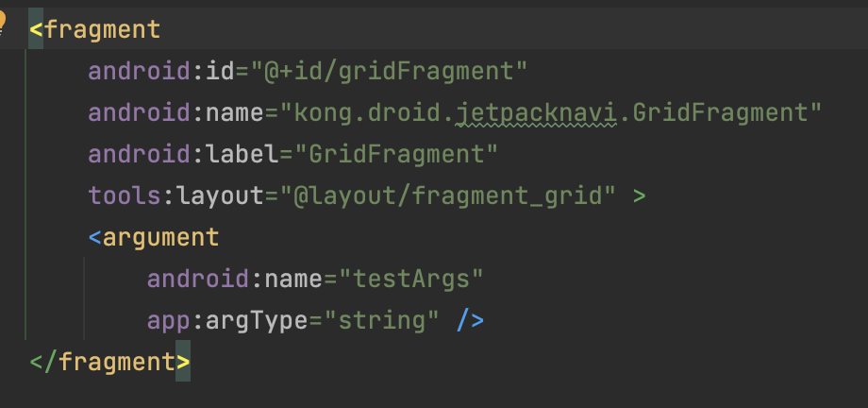Click the highlighted < before fragment
The height and width of the screenshot is (408, 868).
[36, 29]
